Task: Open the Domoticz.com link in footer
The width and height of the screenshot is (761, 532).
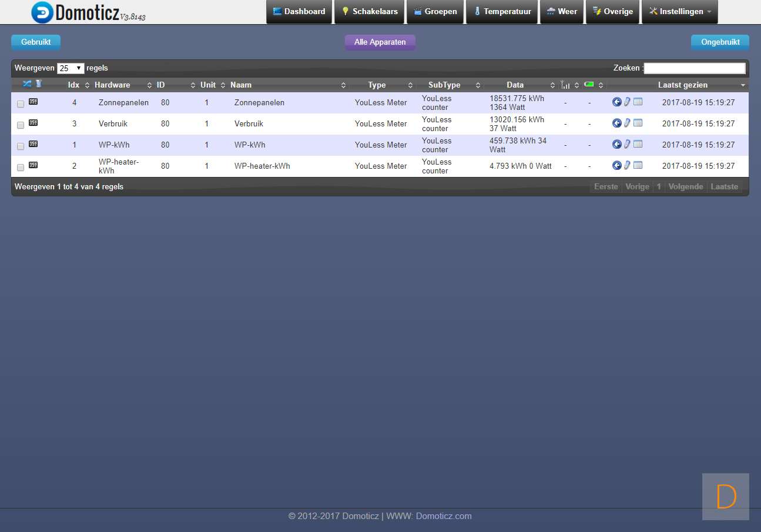Action: tap(444, 516)
